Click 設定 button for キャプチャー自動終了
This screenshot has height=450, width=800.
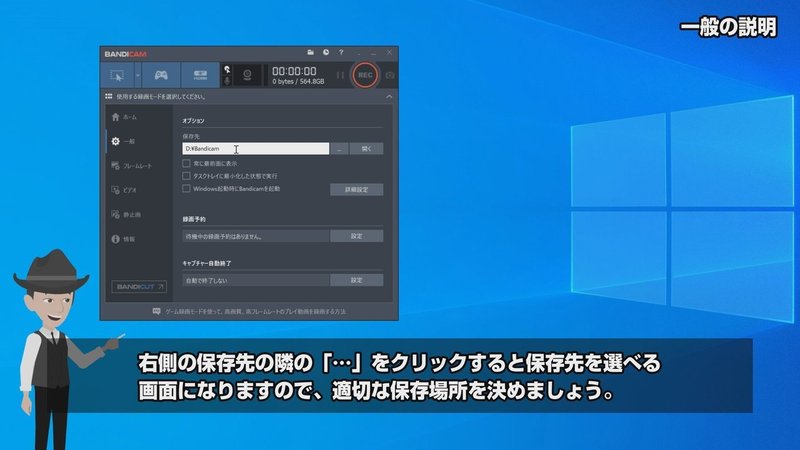click(357, 280)
